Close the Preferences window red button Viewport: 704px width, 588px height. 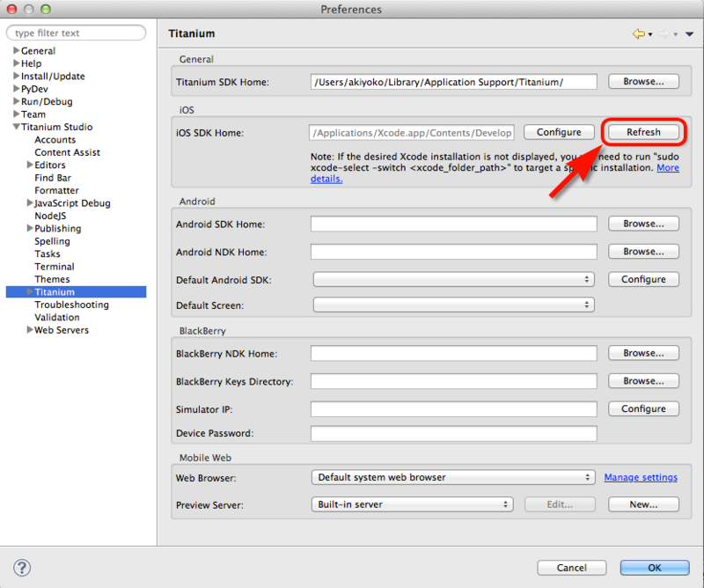pos(12,9)
